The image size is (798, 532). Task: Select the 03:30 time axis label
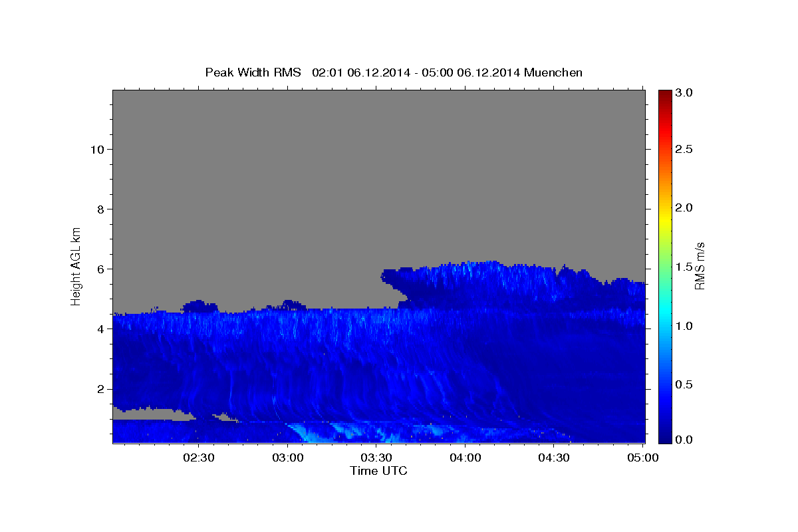[376, 458]
